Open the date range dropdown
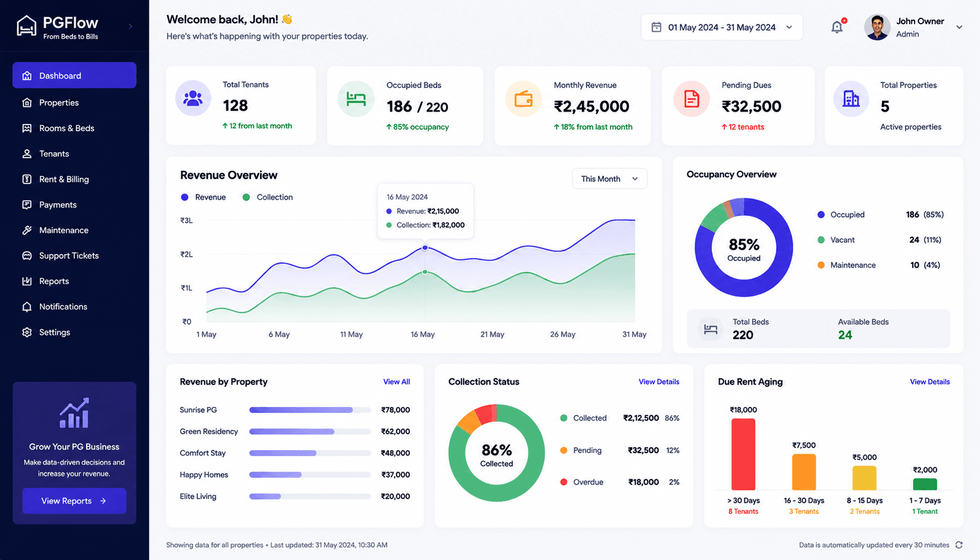980x560 pixels. [722, 27]
